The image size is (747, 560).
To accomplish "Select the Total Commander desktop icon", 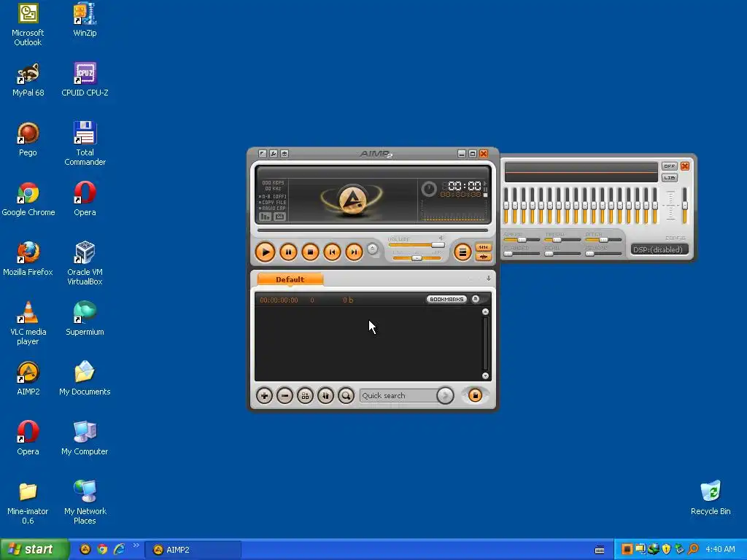I will pyautogui.click(x=85, y=144).
